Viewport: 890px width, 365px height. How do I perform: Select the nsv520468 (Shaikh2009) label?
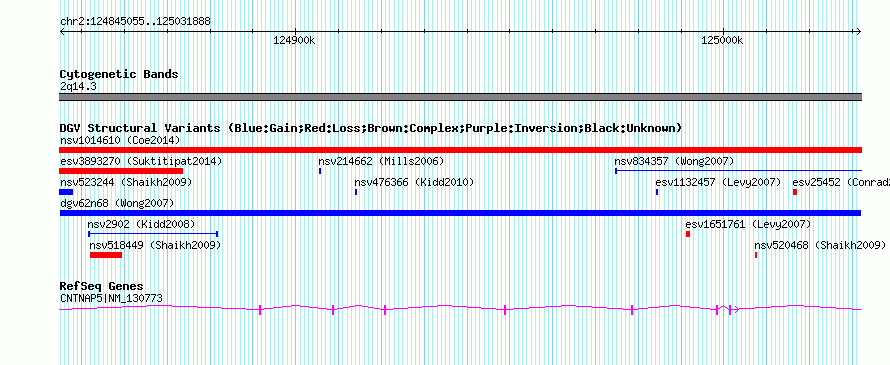point(820,245)
